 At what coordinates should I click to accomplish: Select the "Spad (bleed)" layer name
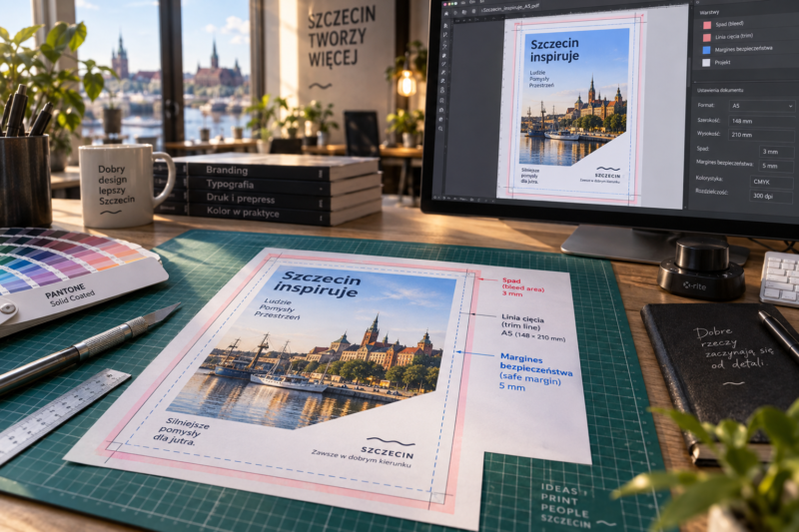[x=729, y=24]
